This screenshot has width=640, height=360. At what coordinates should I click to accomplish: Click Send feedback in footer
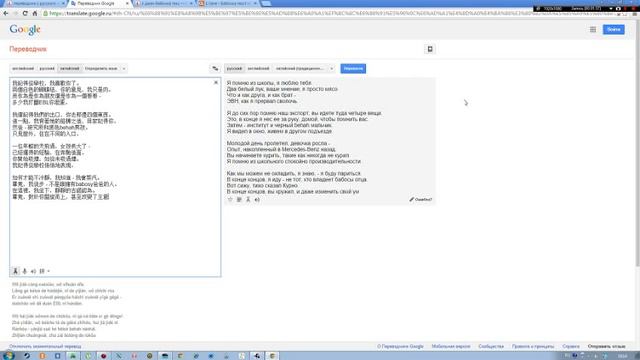click(606, 347)
